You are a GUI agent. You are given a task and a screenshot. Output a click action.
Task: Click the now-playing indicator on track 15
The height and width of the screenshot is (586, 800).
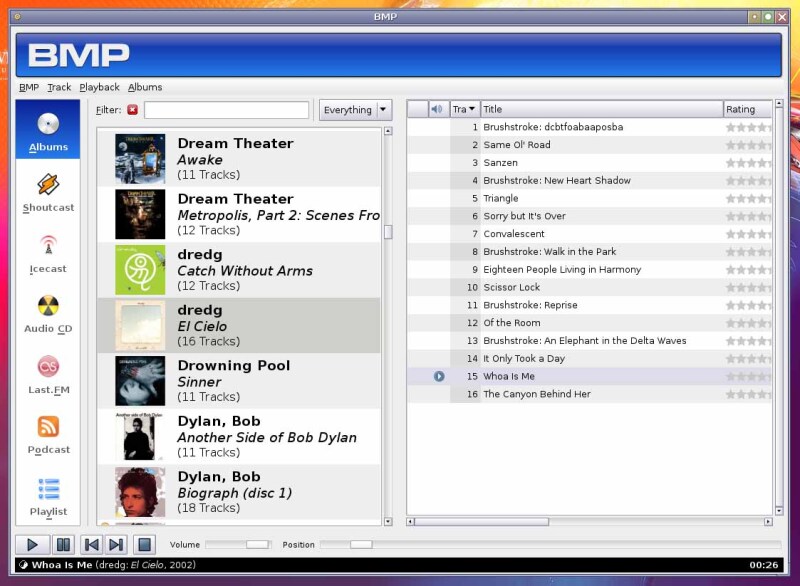(x=439, y=376)
